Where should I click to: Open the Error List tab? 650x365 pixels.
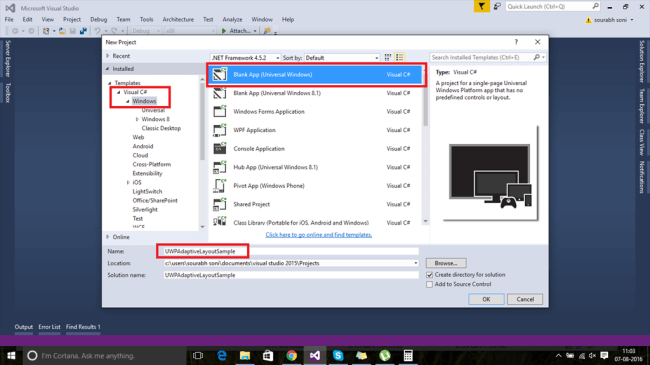tap(49, 327)
